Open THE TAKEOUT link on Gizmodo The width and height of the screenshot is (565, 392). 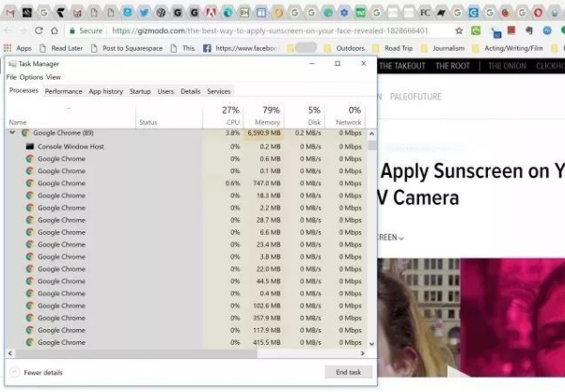click(402, 66)
